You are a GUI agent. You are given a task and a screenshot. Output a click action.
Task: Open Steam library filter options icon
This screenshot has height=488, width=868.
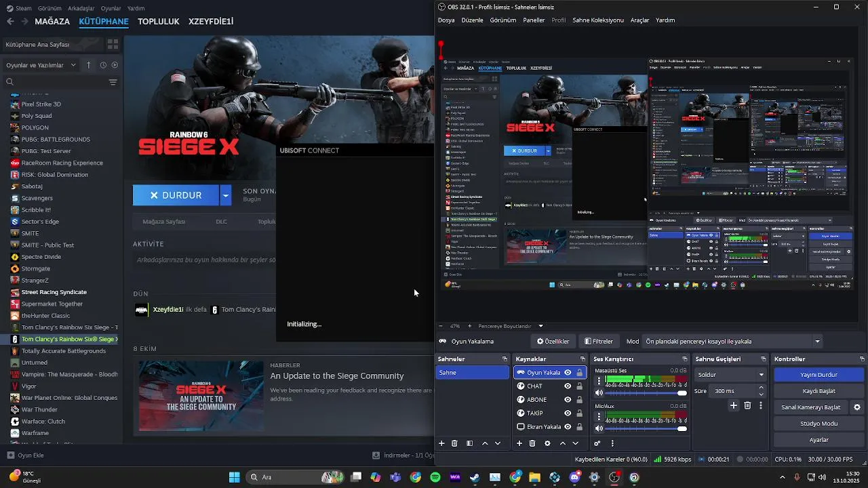pos(113,82)
